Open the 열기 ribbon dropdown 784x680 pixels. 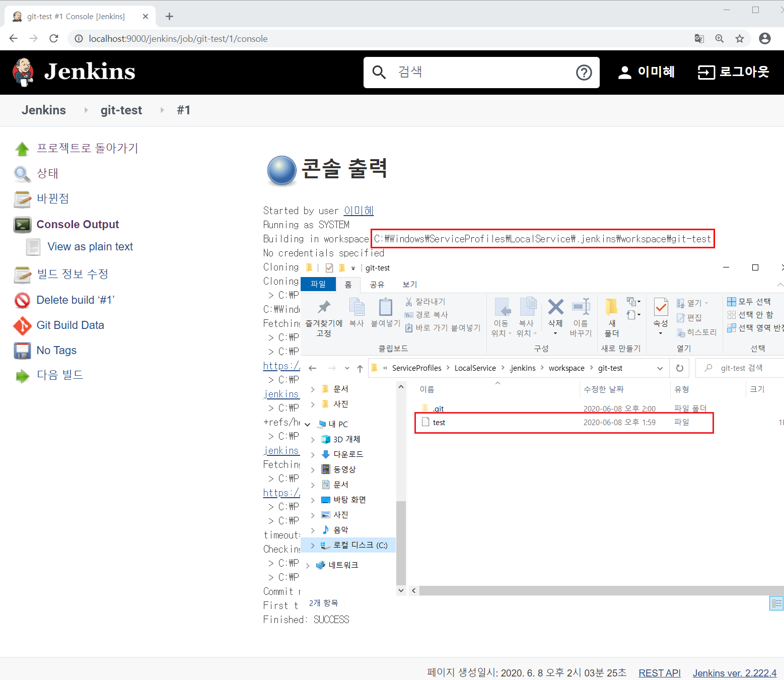click(692, 303)
